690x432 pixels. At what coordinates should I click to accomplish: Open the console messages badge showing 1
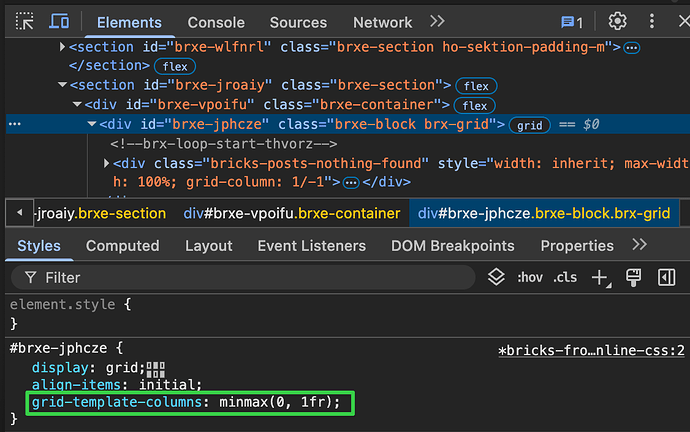point(572,21)
